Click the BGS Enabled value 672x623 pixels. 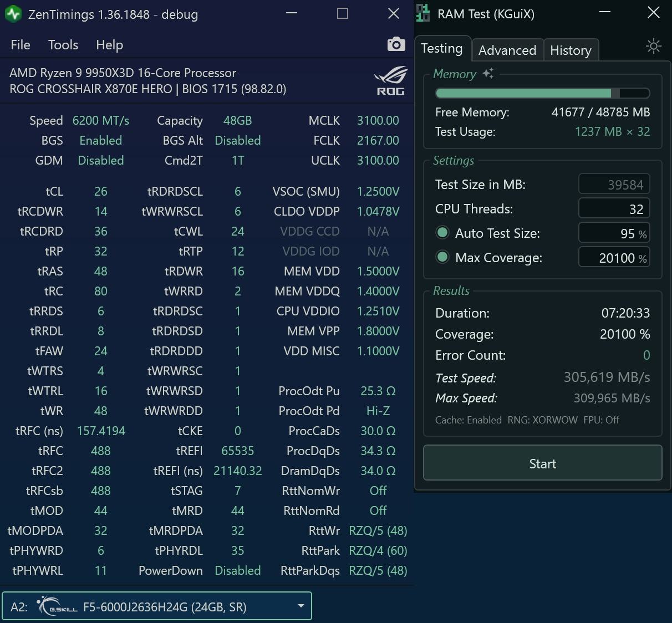[101, 140]
